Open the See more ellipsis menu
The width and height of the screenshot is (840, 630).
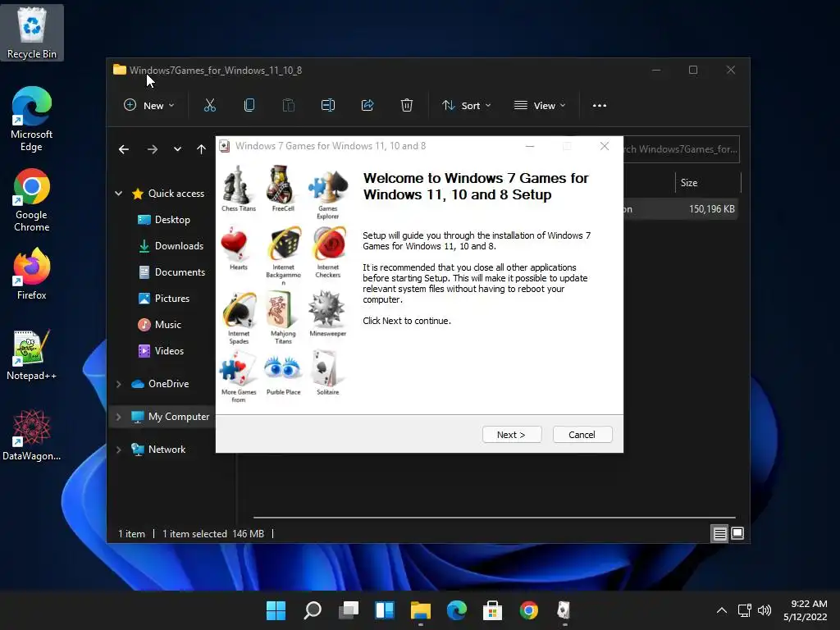click(600, 106)
